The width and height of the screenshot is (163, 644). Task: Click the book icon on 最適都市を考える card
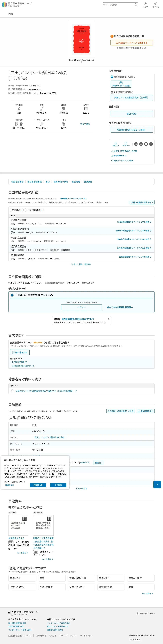24,519
